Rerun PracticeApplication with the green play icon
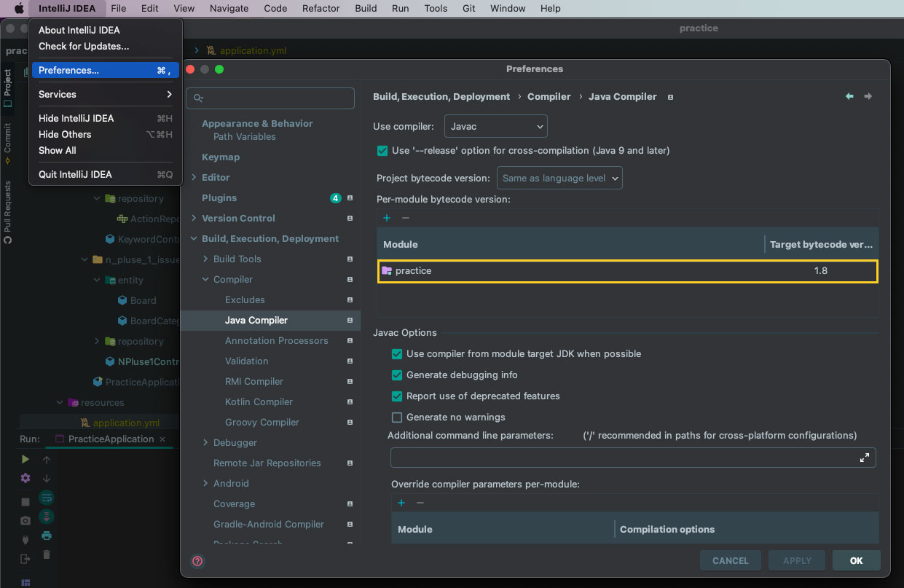Image resolution: width=904 pixels, height=588 pixels. (x=25, y=459)
